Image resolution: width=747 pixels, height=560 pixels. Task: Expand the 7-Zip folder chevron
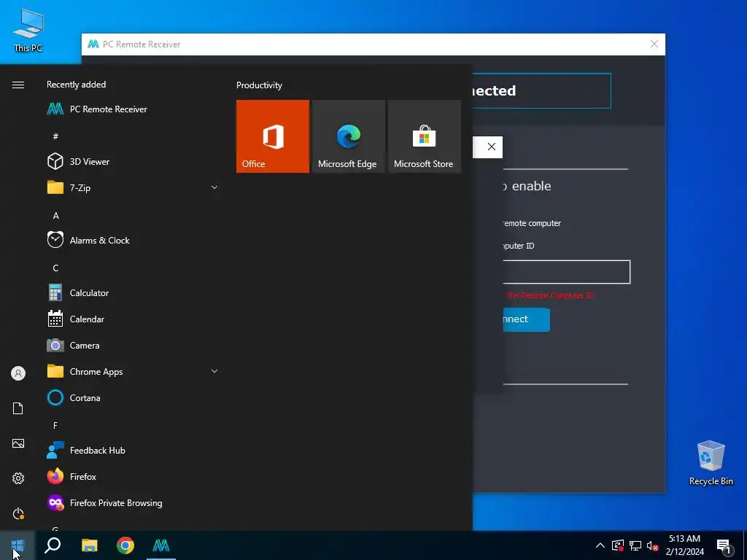point(214,187)
